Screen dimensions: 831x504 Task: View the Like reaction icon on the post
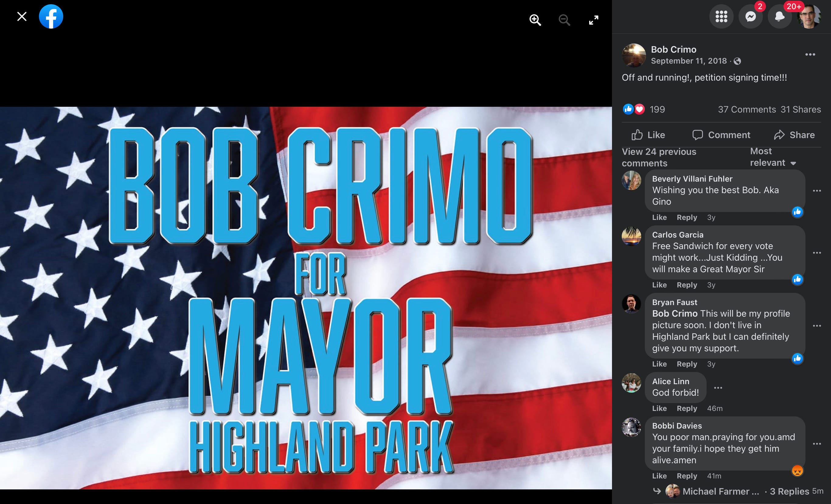[x=628, y=109]
